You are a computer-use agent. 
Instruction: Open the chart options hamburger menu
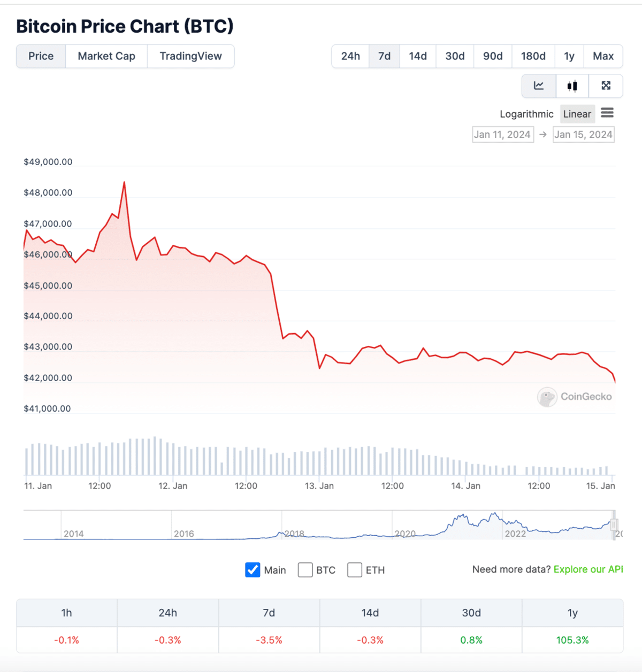tap(607, 113)
